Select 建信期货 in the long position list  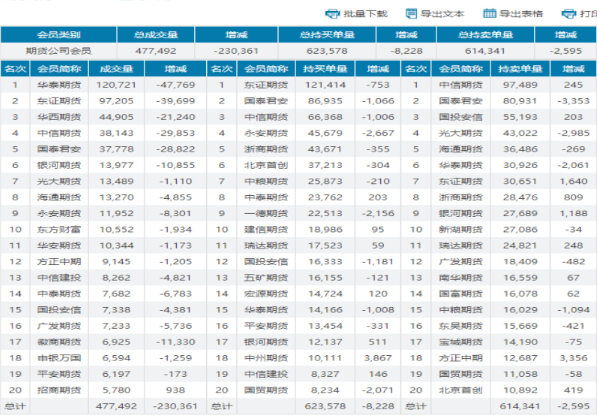266,230
